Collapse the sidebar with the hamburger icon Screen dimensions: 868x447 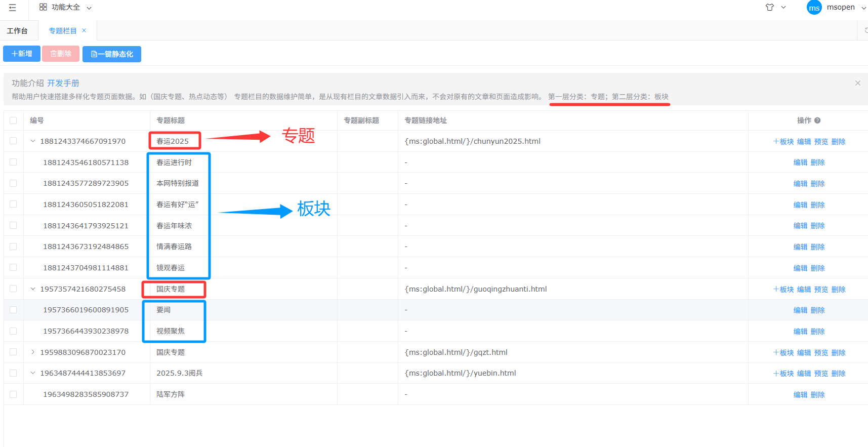point(13,8)
